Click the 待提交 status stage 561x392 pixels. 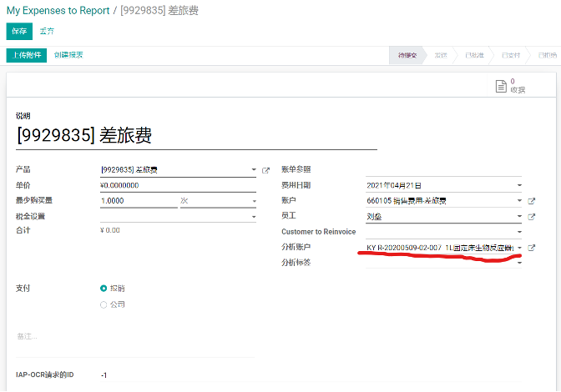pyautogui.click(x=407, y=55)
